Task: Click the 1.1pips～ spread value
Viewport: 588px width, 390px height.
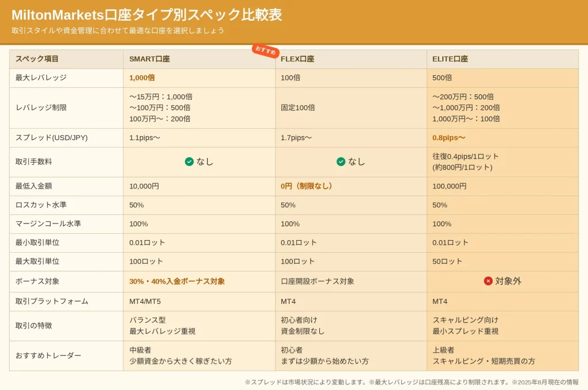Action: pos(145,138)
